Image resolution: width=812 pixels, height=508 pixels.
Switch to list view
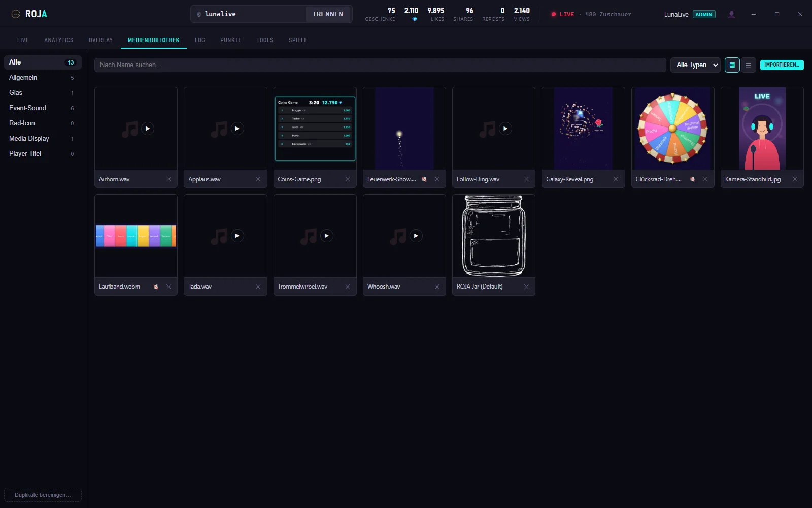(748, 65)
